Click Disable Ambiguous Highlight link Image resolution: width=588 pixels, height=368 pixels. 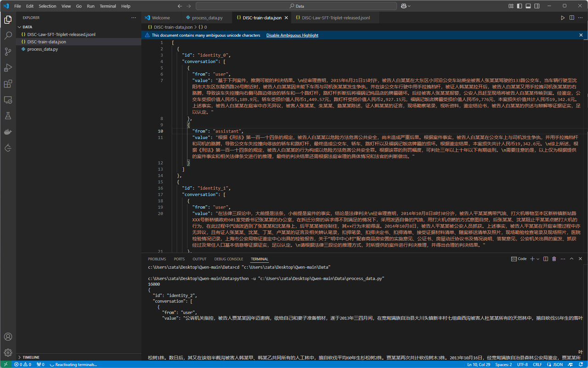click(292, 35)
